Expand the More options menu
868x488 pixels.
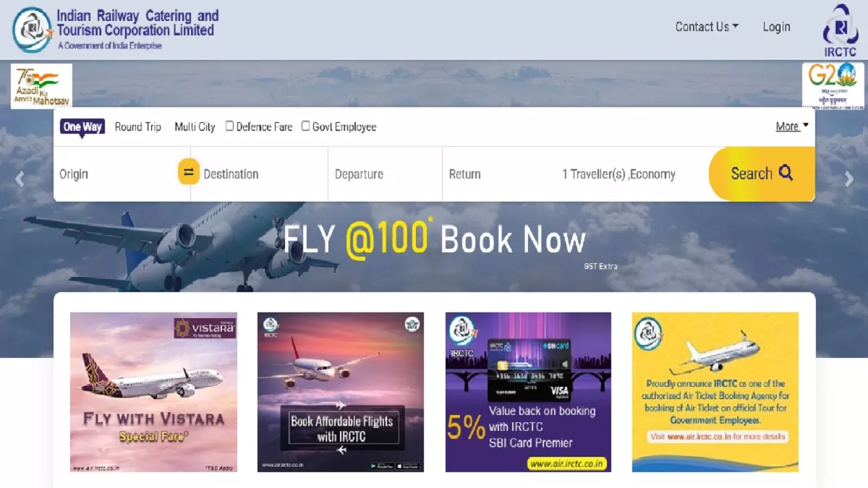click(x=792, y=127)
